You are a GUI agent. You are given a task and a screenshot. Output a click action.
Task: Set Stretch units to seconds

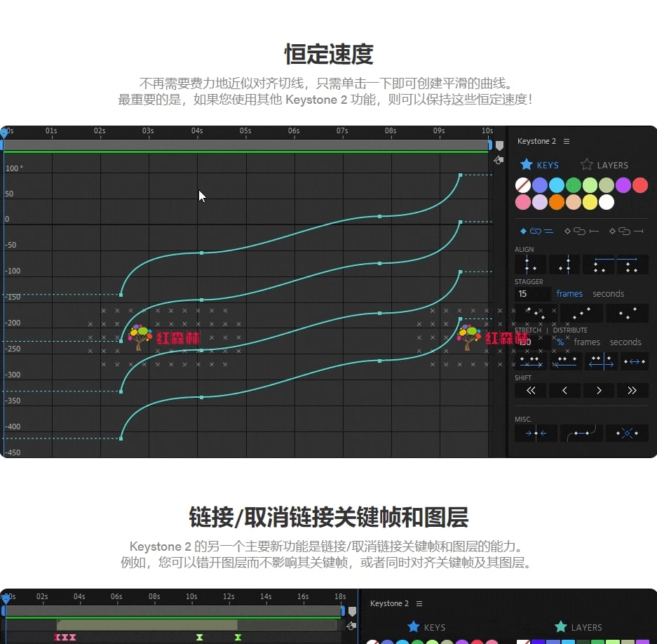point(625,342)
